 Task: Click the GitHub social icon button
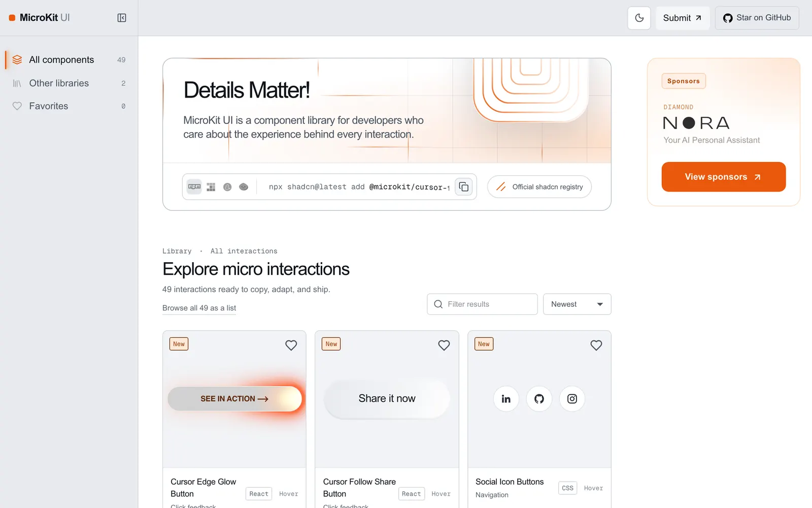tap(539, 399)
